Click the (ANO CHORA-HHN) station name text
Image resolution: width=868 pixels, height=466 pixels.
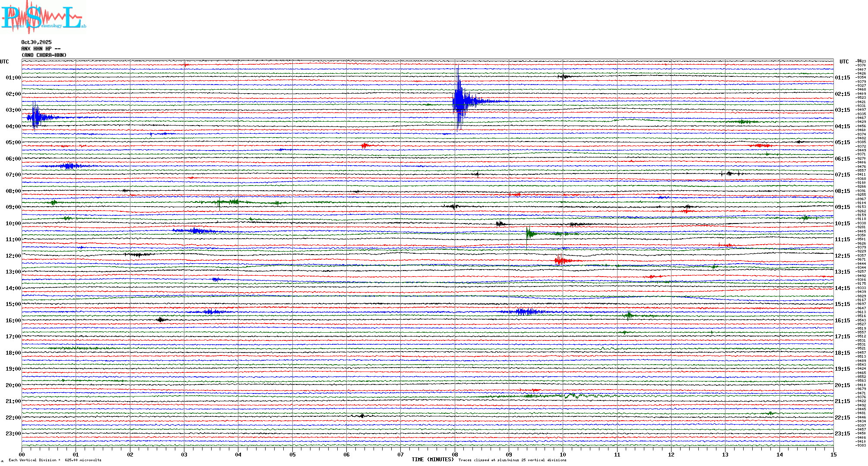click(44, 55)
